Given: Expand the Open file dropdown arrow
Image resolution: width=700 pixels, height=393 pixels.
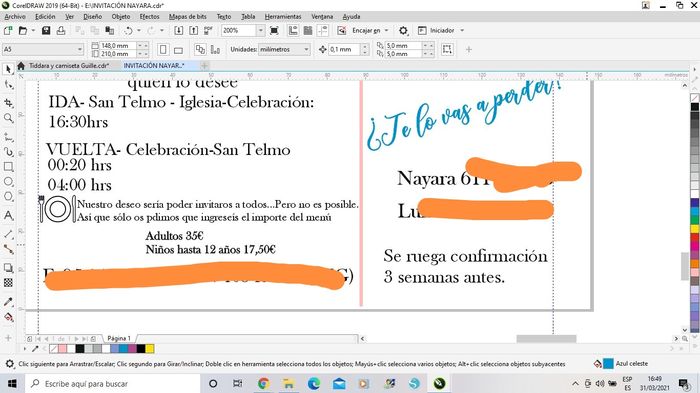Looking at the screenshot, I should (x=33, y=30).
